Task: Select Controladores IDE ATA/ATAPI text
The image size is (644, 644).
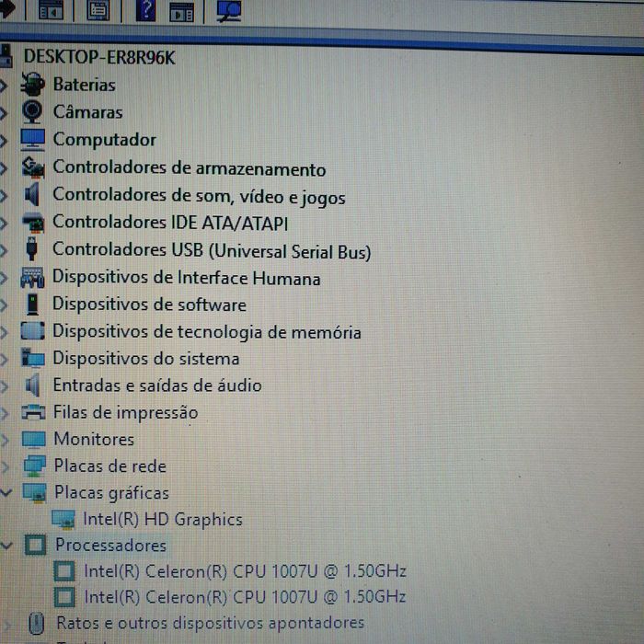Action: 170,223
